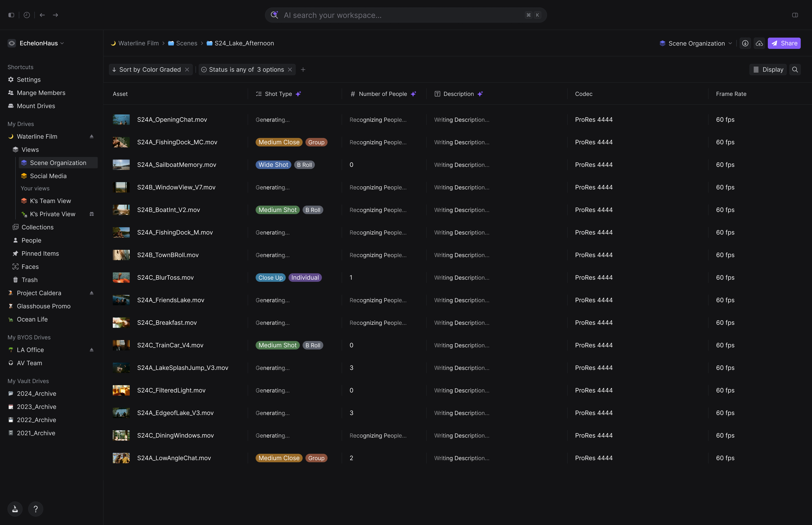This screenshot has height=525, width=812.
Task: Toggle the left sidebar panel icon
Action: point(11,15)
